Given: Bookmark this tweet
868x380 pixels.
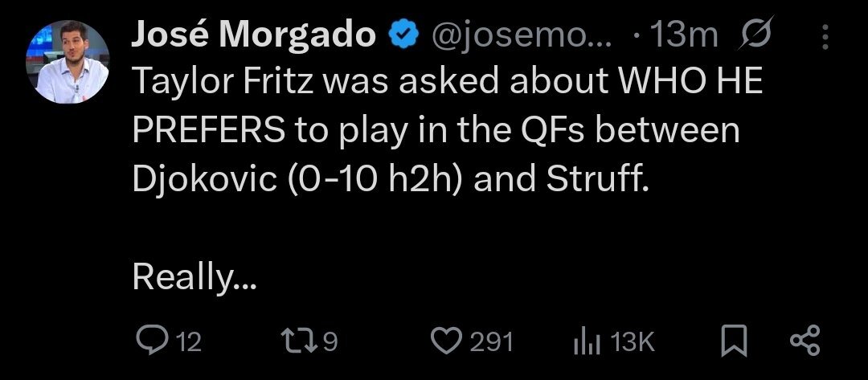Looking at the screenshot, I should 735,341.
